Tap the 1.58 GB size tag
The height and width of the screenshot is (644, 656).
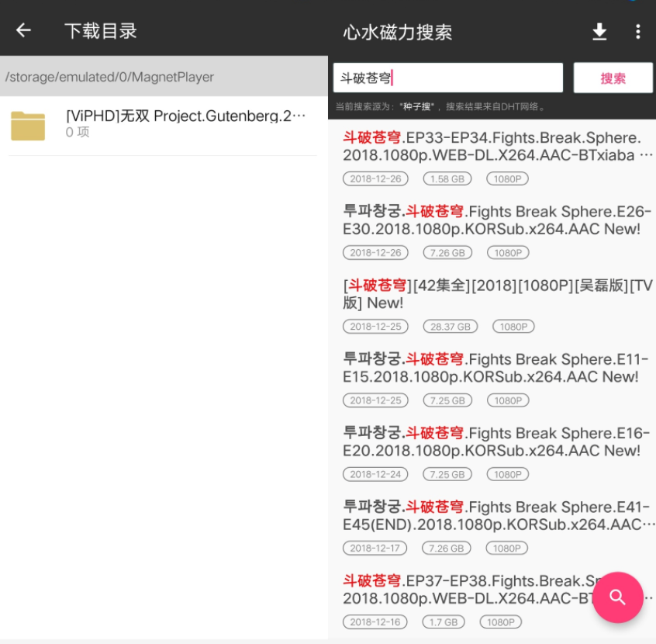pos(447,179)
